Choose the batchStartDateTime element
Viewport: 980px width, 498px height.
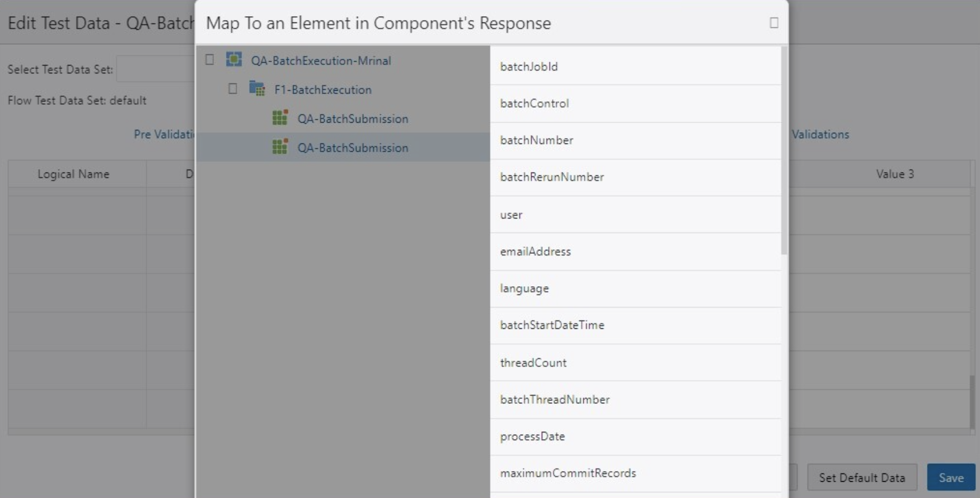(552, 325)
